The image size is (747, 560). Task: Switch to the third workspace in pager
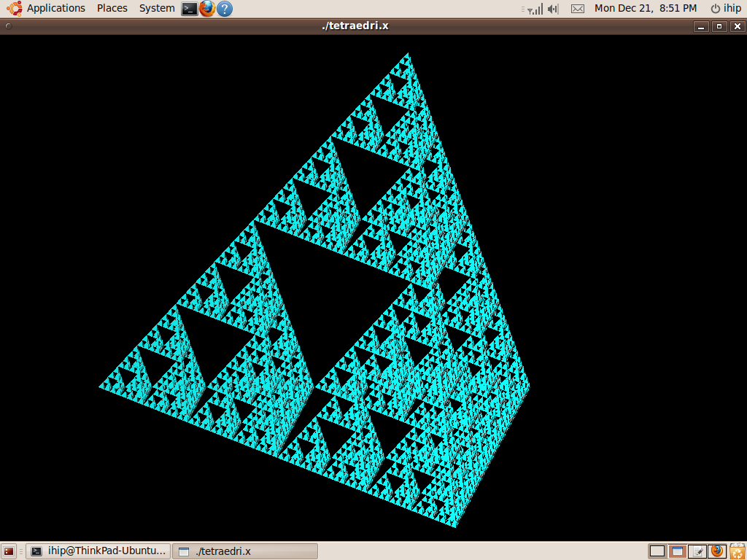(x=697, y=551)
